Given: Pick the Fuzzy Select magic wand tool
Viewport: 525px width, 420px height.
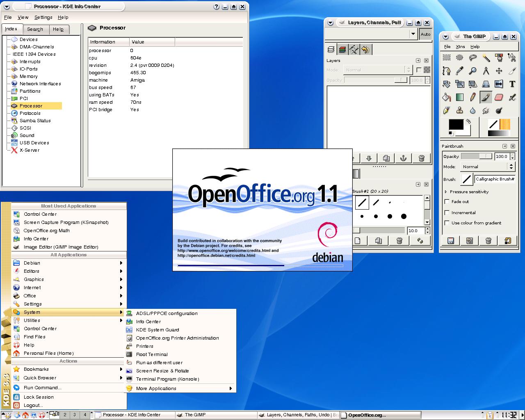Looking at the screenshot, I should [486, 57].
